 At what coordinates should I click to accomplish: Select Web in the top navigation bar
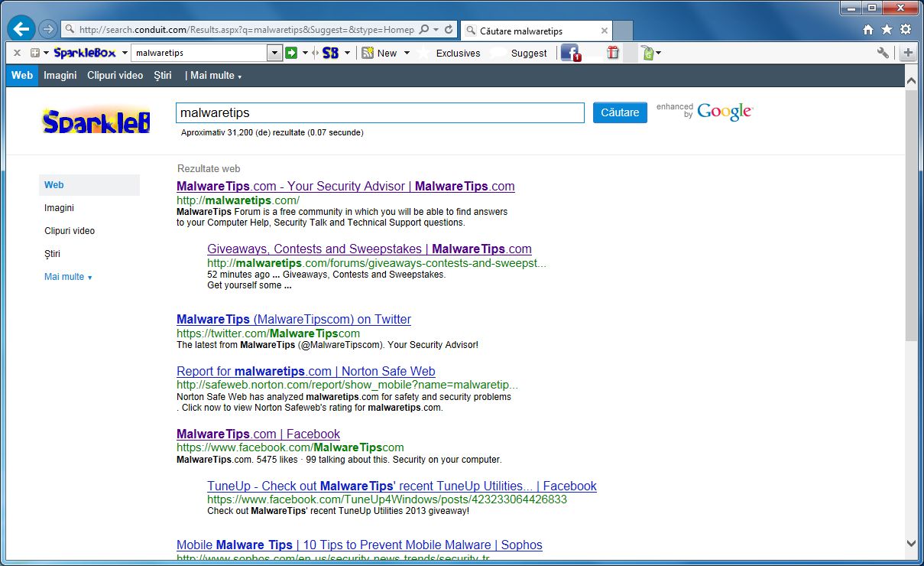22,76
